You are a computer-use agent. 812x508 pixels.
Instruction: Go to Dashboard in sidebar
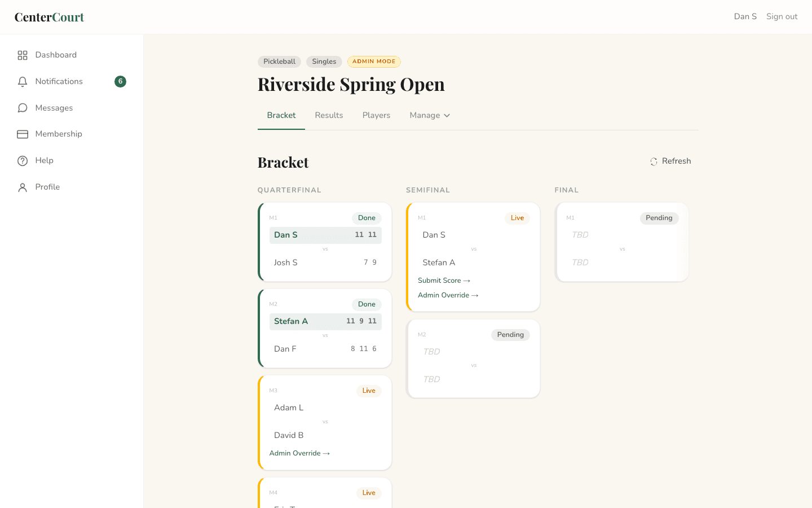[72, 55]
